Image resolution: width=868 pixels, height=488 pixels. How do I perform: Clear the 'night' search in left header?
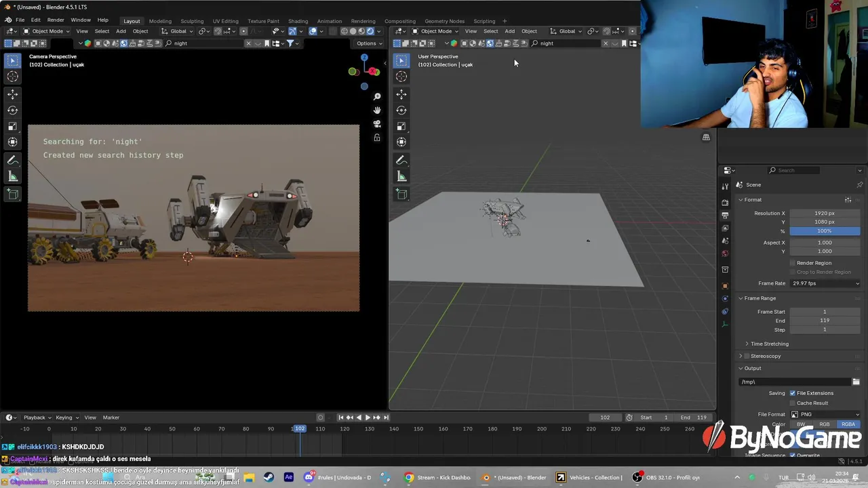click(x=248, y=43)
